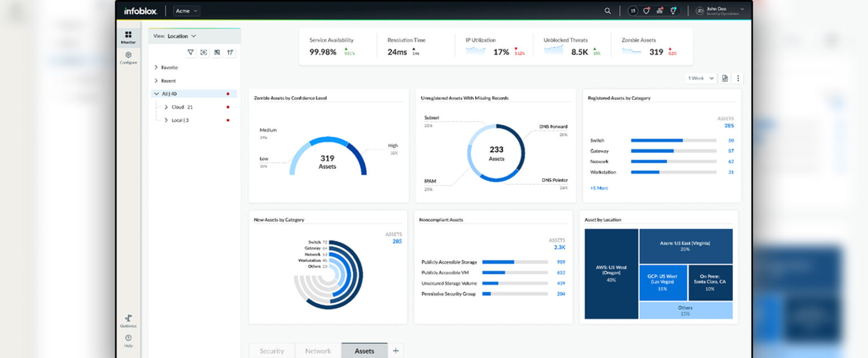Open notifications via the shield icon
Viewport: 868px width, 358px height.
(646, 10)
